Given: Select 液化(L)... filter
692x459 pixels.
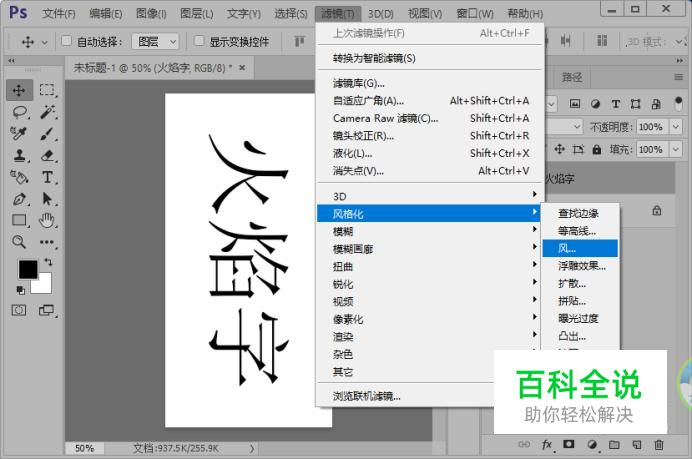Looking at the screenshot, I should pyautogui.click(x=430, y=153).
